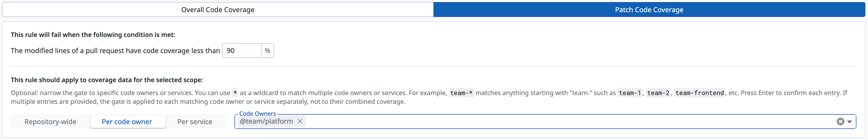Viewport: 868px width, 140px height.
Task: Switch scope to Per service
Action: (195, 122)
